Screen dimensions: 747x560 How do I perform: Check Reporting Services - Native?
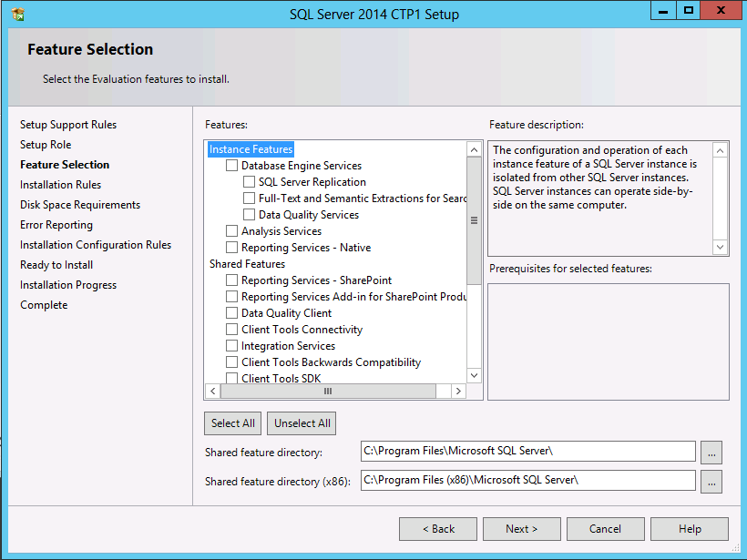[x=231, y=248]
